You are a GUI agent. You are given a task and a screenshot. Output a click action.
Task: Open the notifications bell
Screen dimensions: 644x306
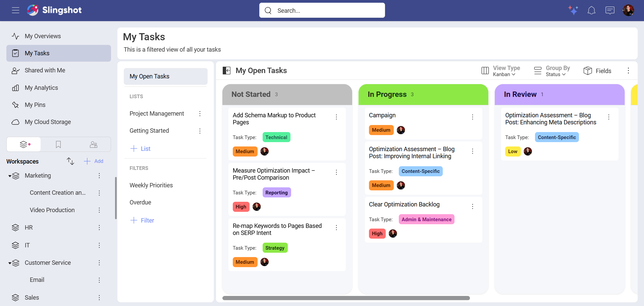591,10
